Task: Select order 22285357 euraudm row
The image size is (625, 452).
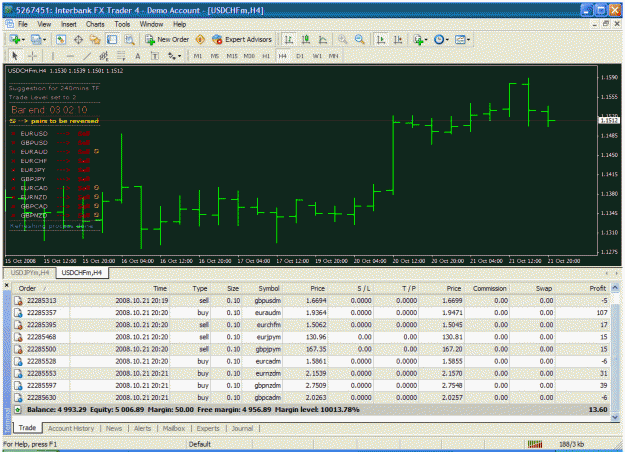Action: point(311,313)
